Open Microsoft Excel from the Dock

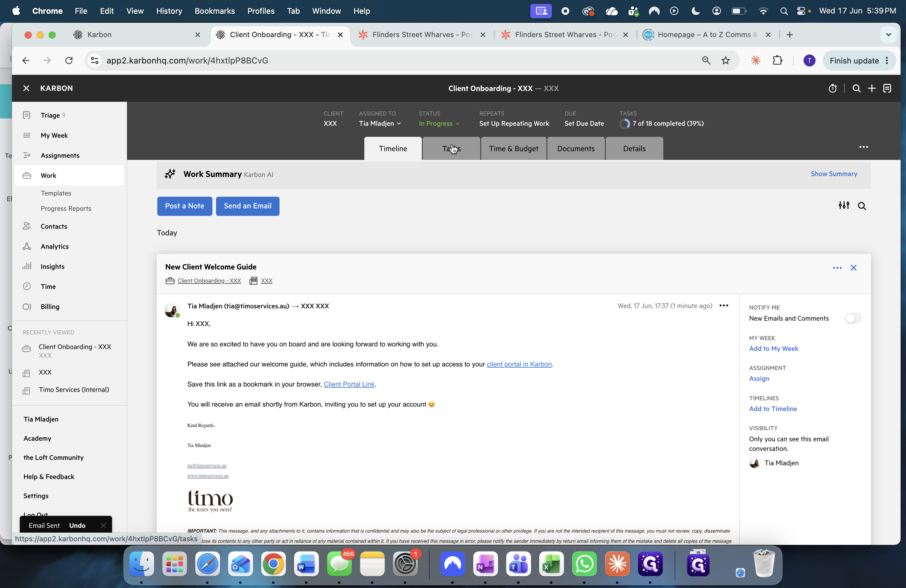pyautogui.click(x=551, y=564)
